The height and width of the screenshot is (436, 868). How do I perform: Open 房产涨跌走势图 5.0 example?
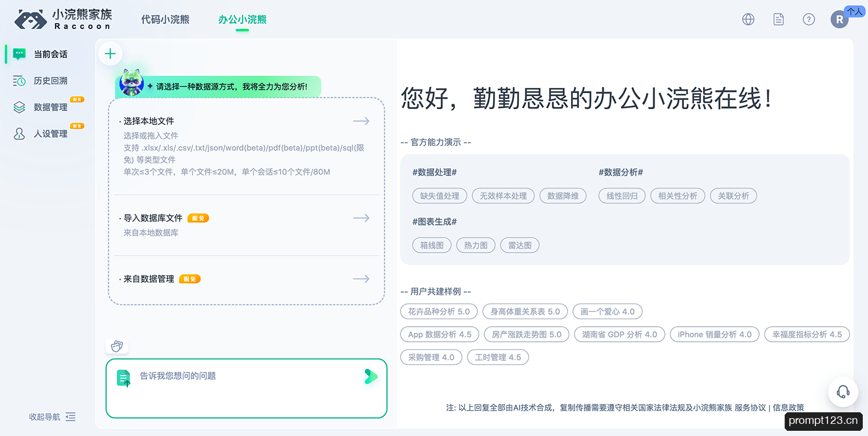click(527, 334)
